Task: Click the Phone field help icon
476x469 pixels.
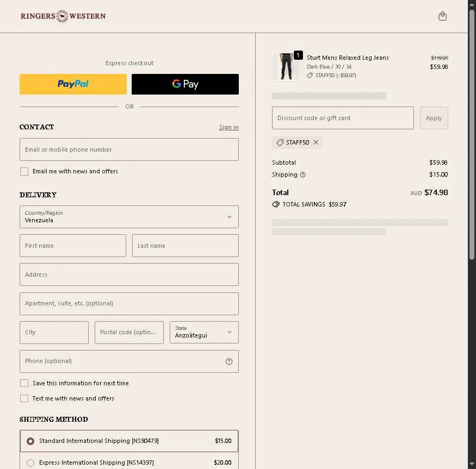Action: [229, 361]
